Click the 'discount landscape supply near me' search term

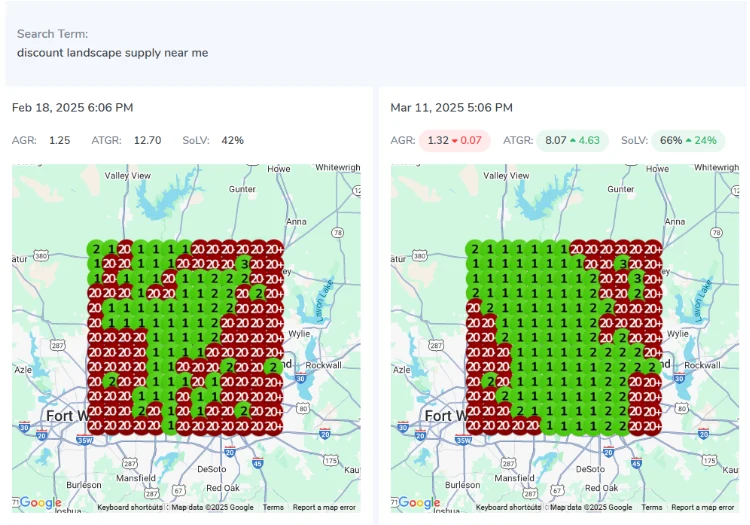[x=112, y=52]
